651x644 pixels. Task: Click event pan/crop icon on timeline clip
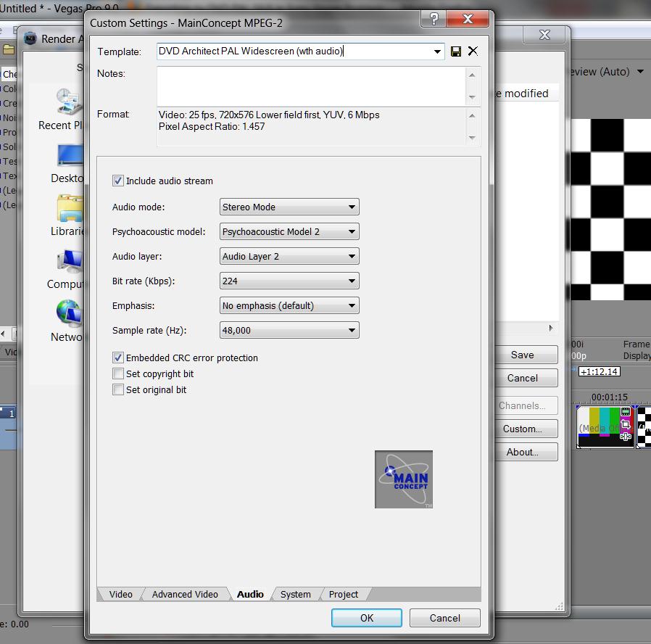tap(625, 424)
